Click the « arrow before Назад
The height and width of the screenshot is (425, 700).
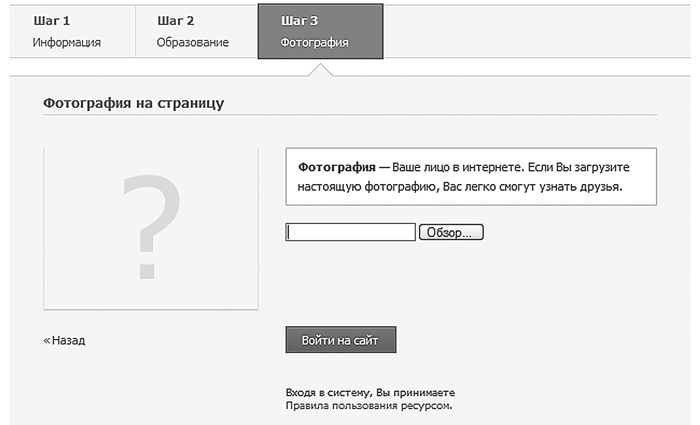pos(46,340)
